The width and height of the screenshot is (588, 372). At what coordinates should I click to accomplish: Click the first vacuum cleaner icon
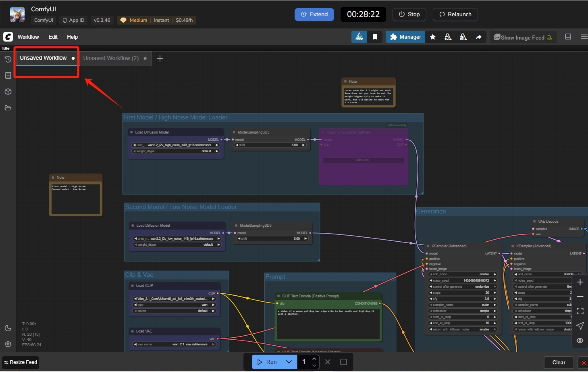click(x=448, y=37)
